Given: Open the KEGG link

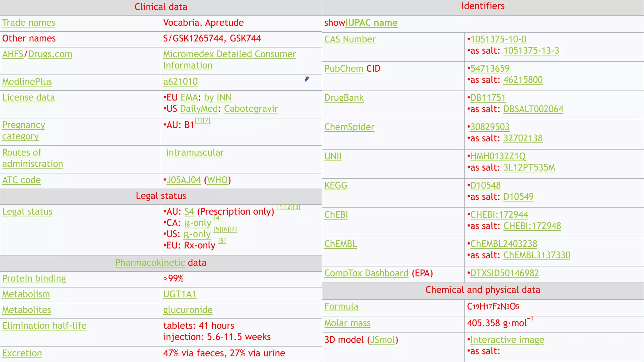Looking at the screenshot, I should 336,185.
